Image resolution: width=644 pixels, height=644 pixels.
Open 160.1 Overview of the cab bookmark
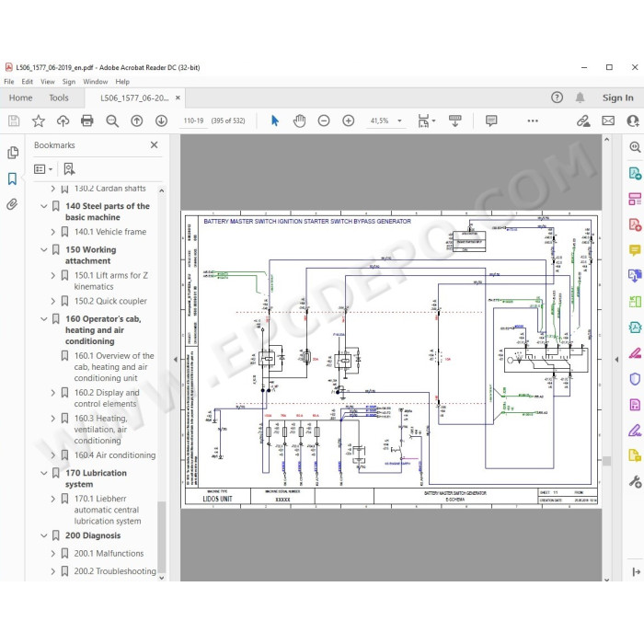pyautogui.click(x=114, y=367)
